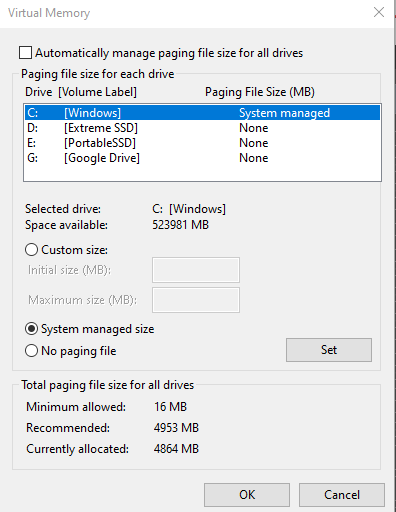Close the Virtual Memory dialog window
This screenshot has width=396, height=512.
[379, 12]
